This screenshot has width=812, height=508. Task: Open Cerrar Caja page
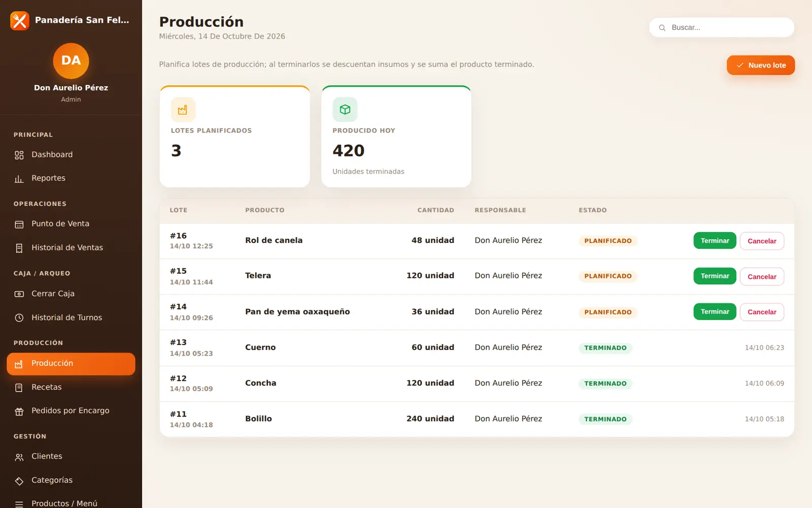[x=71, y=294]
